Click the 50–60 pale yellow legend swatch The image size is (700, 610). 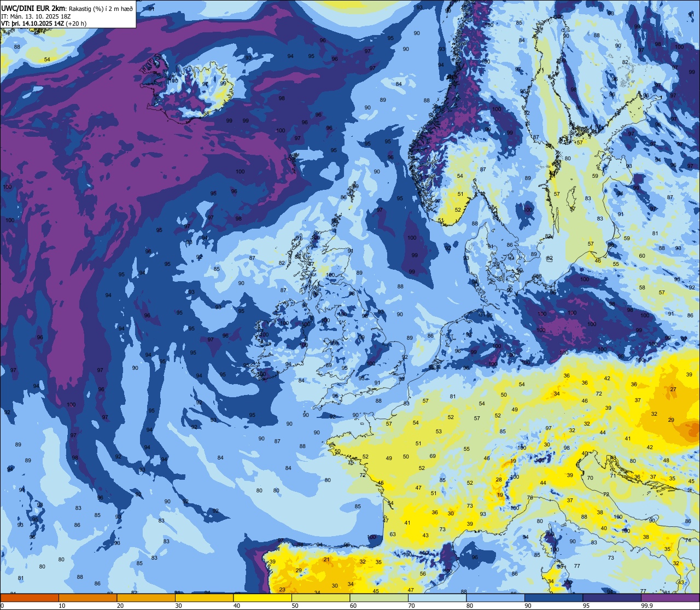coord(320,598)
